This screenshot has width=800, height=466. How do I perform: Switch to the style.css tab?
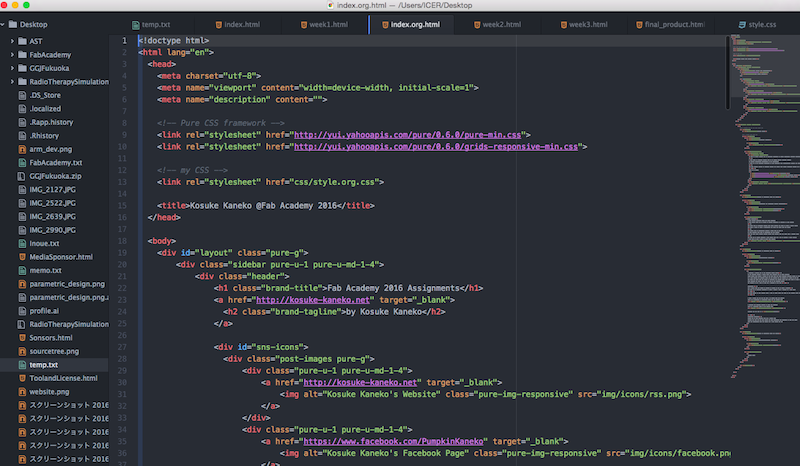click(758, 24)
